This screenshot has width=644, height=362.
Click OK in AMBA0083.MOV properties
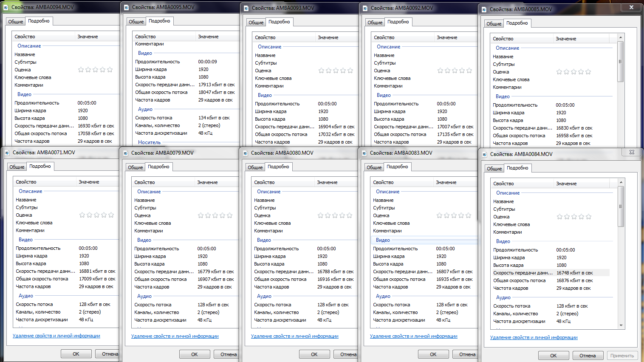pyautogui.click(x=433, y=354)
